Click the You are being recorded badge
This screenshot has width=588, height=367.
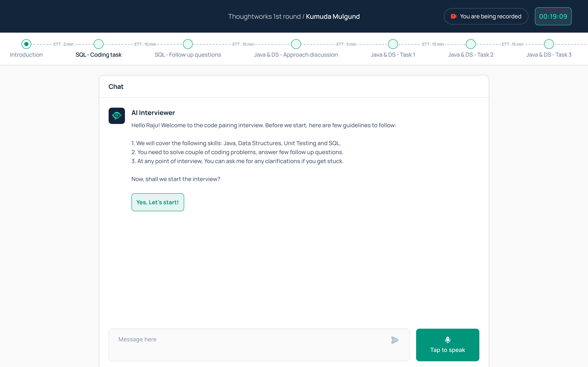click(486, 16)
